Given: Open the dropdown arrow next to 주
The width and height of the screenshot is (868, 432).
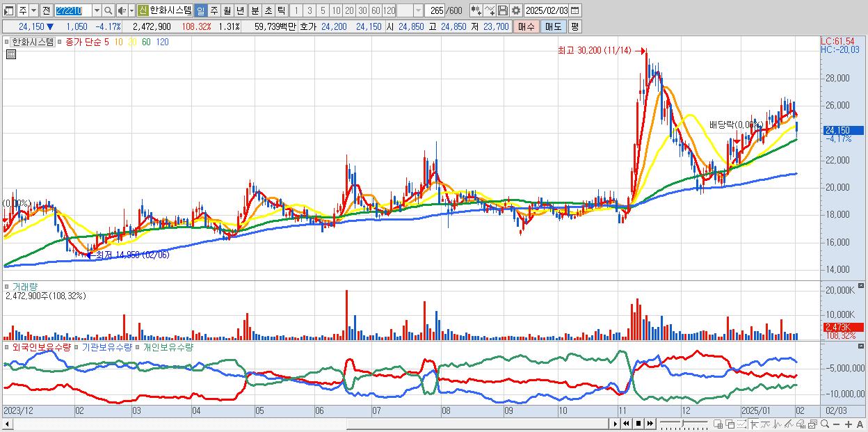Looking at the screenshot, I should pos(33,10).
